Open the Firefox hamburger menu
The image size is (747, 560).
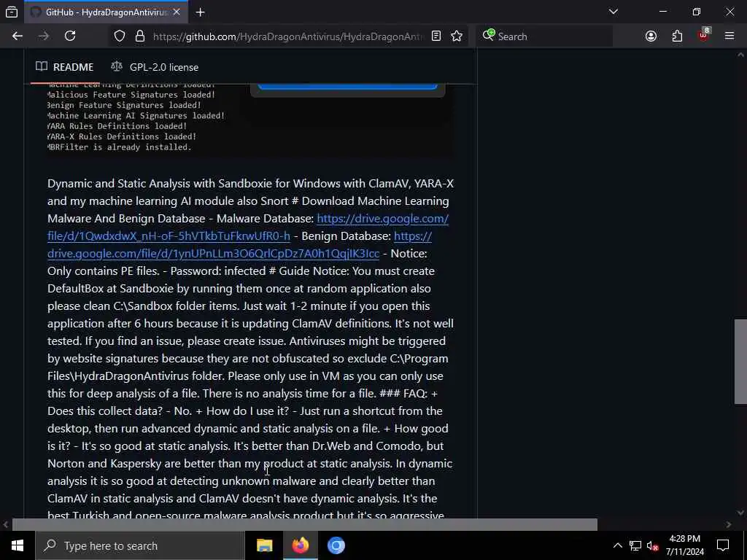coord(729,36)
